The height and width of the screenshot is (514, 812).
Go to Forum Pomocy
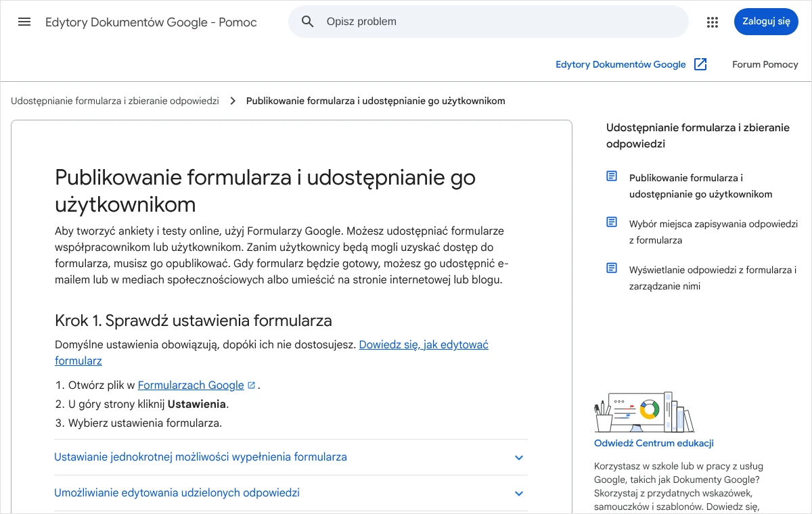click(765, 64)
